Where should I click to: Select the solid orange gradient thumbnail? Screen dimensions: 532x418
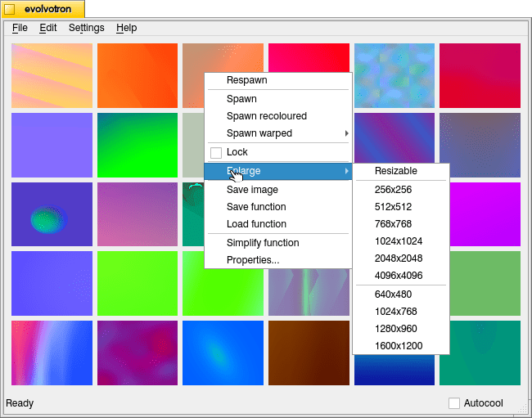pos(138,75)
